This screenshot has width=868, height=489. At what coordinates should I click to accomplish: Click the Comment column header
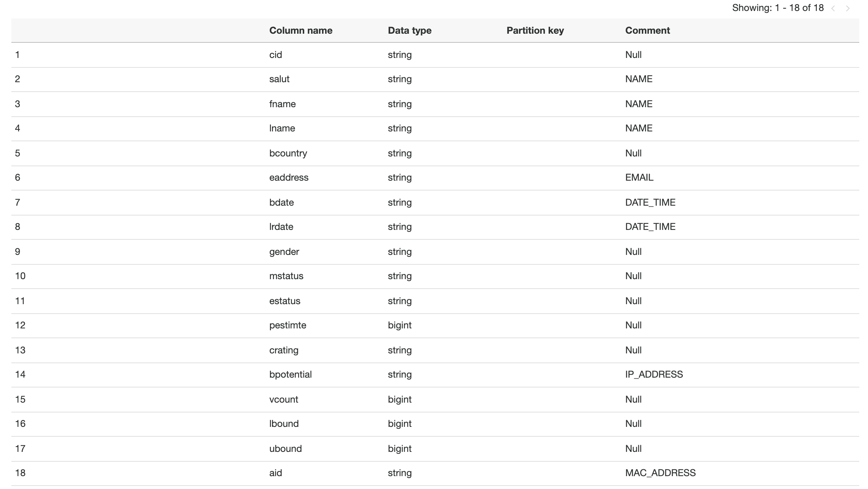pyautogui.click(x=647, y=30)
